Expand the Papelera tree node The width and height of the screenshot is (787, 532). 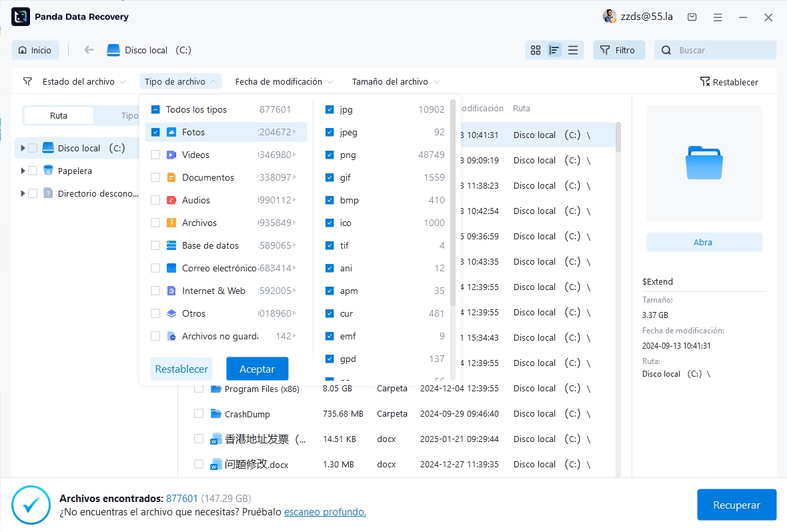click(23, 171)
